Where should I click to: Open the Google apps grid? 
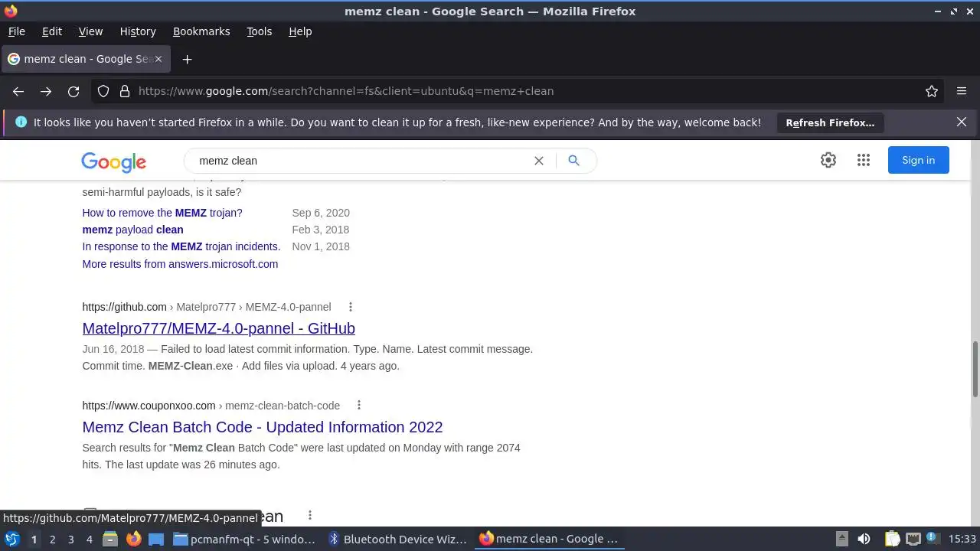coord(864,160)
